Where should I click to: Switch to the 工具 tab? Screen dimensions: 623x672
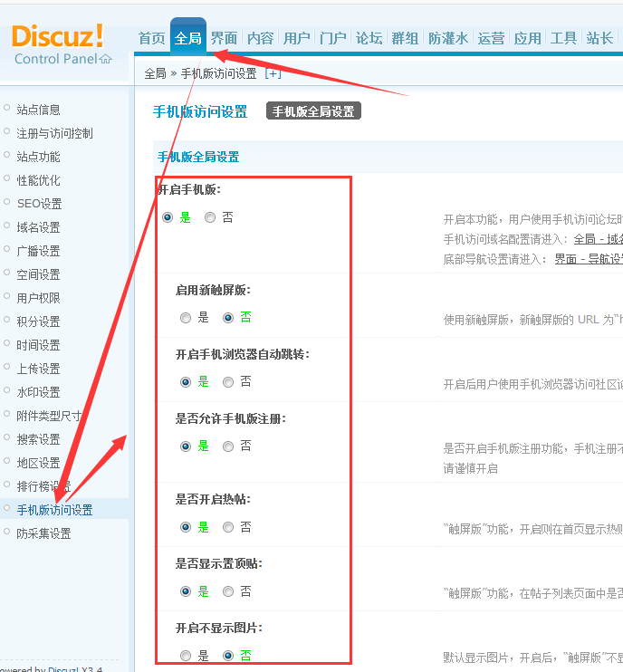point(563,39)
